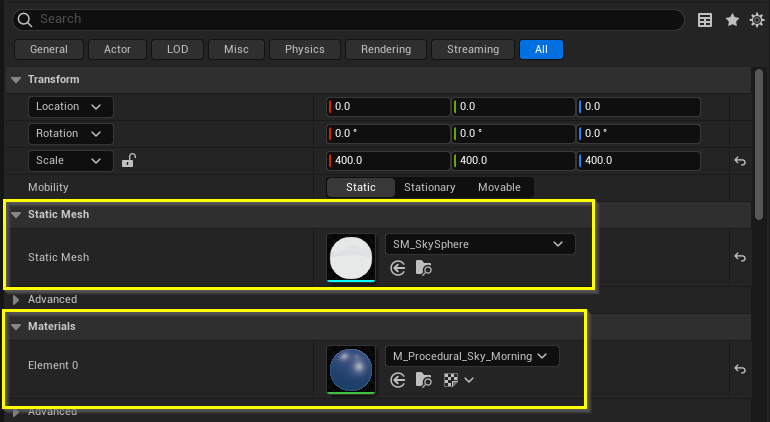Image resolution: width=770 pixels, height=422 pixels.
Task: Click the Static Mesh property row label
Action: click(58, 257)
